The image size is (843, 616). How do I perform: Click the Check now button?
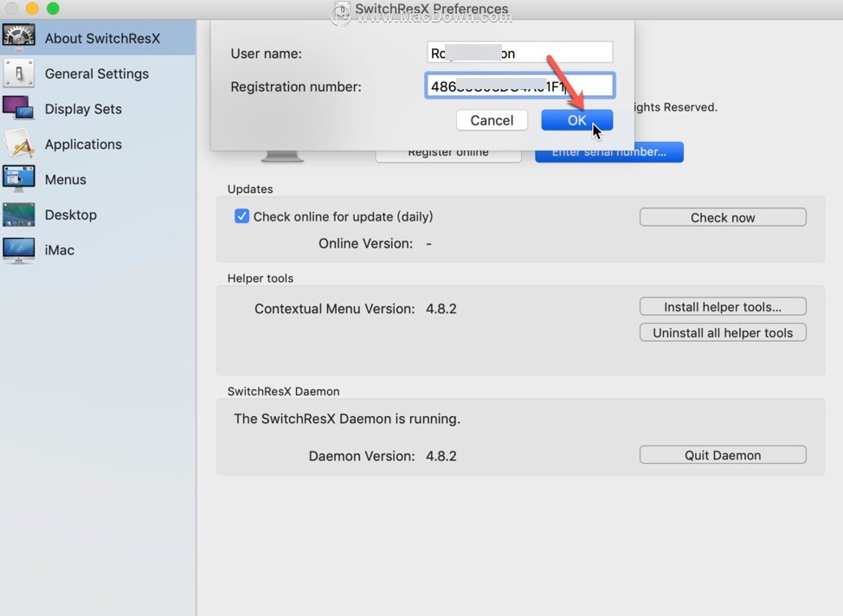[723, 217]
